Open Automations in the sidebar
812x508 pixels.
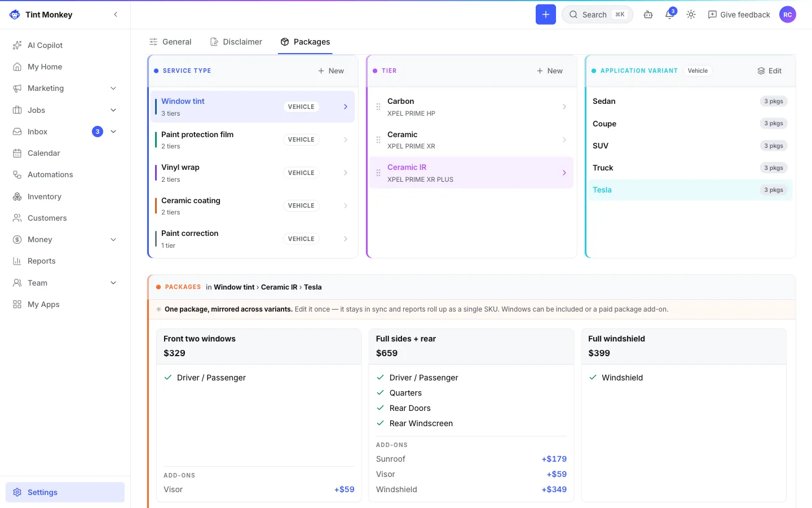65,174
